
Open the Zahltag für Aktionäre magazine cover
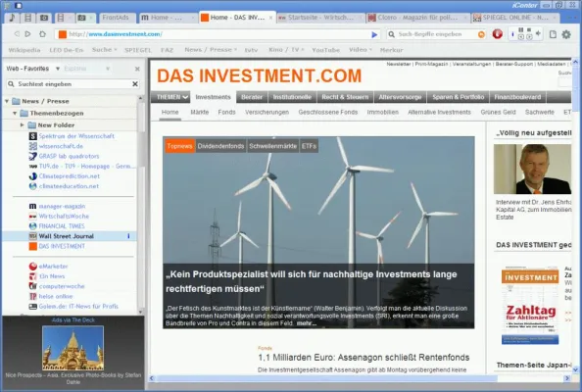530,306
